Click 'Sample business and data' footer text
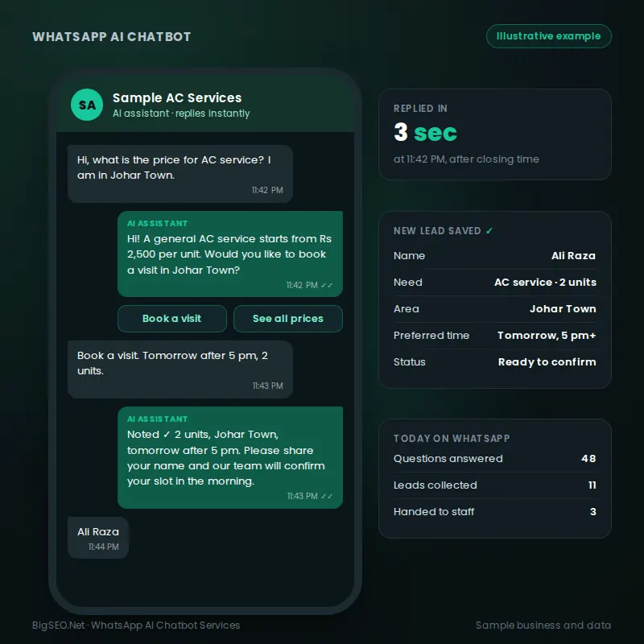 click(543, 625)
